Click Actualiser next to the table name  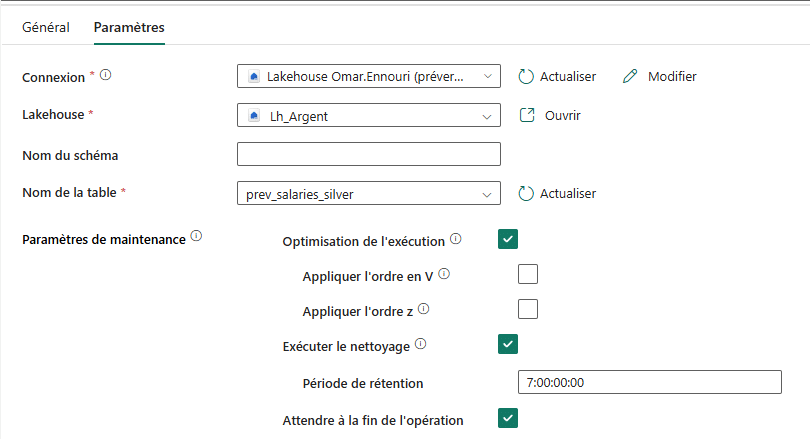(558, 194)
